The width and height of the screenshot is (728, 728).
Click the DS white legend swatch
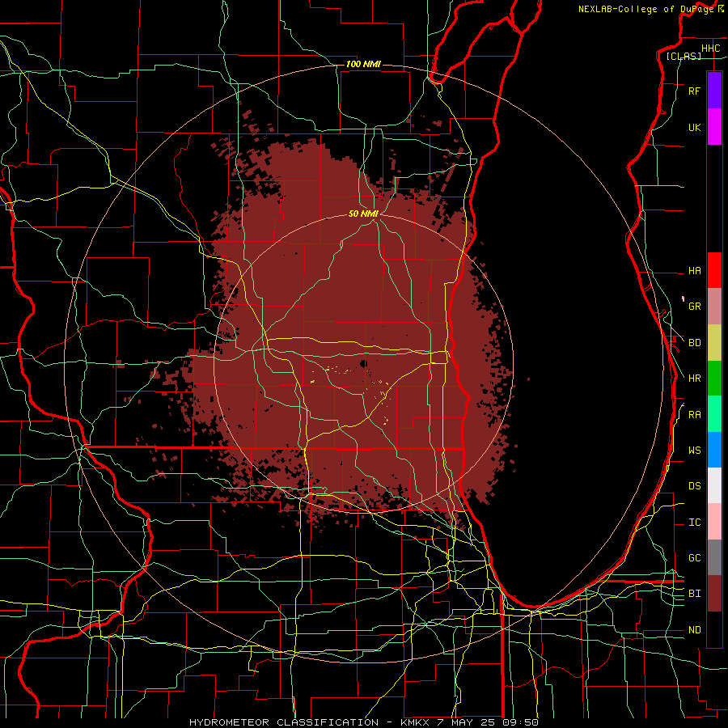pyautogui.click(x=714, y=485)
